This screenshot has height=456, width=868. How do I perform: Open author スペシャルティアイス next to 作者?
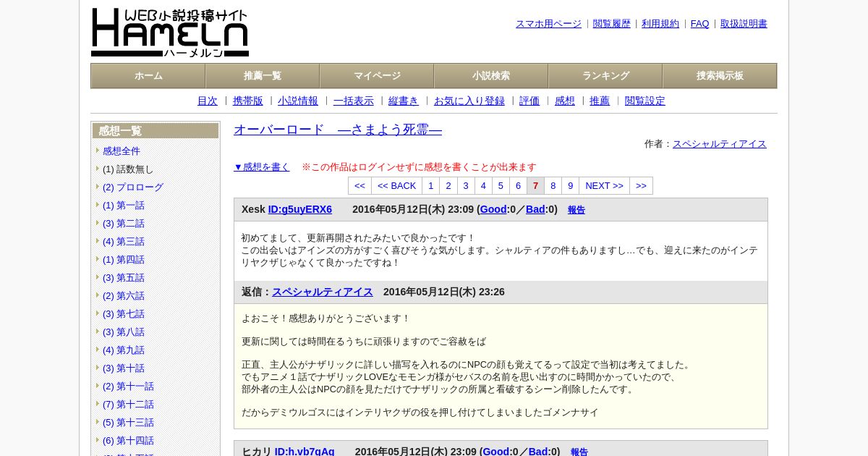coord(720,144)
